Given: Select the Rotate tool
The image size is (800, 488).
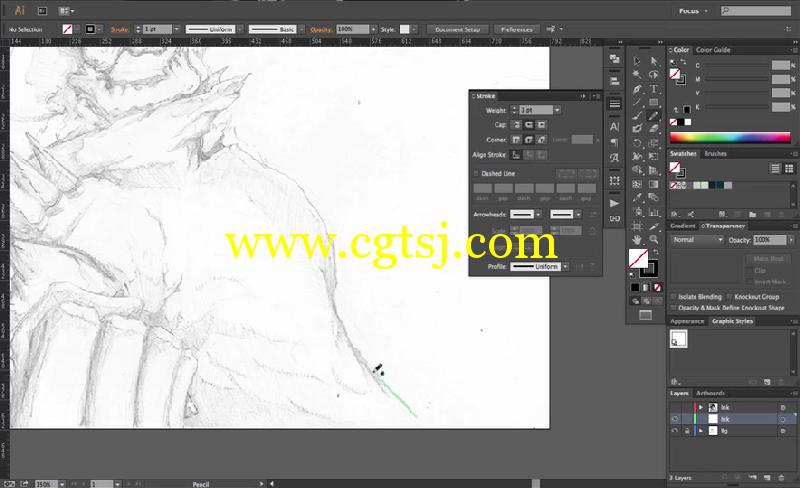Looking at the screenshot, I should 637,143.
